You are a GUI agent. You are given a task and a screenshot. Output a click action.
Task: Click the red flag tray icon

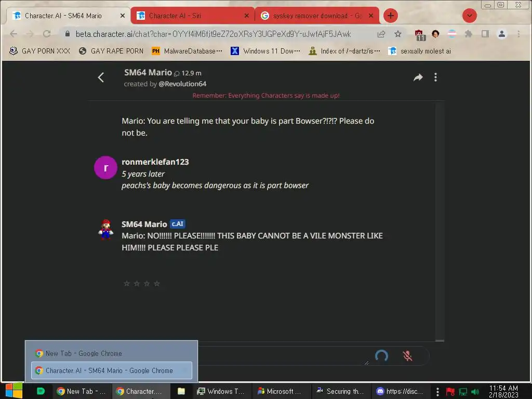(x=450, y=392)
